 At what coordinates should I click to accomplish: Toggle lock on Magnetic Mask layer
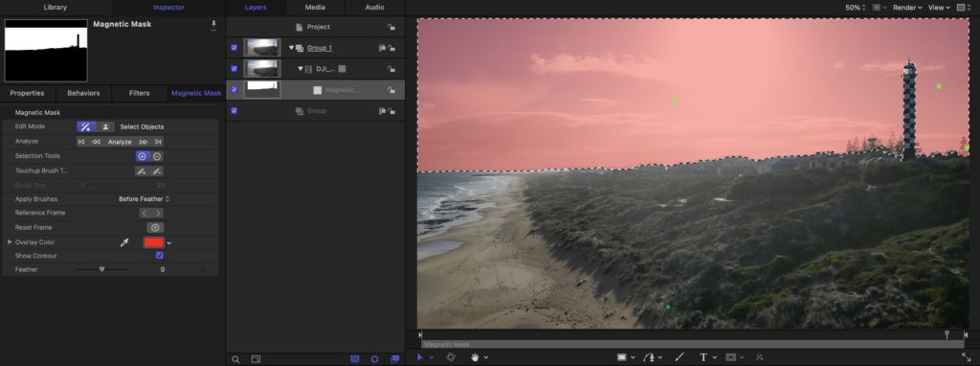click(391, 89)
